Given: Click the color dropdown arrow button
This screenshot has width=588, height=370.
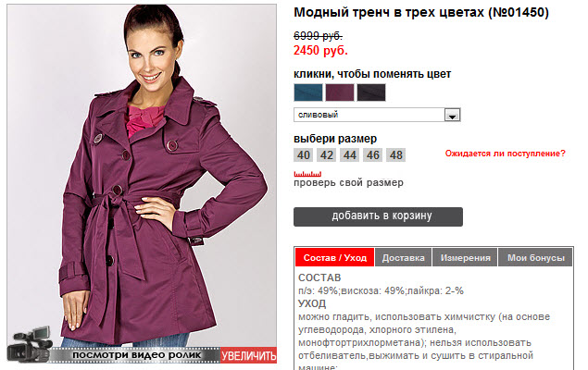Looking at the screenshot, I should [x=452, y=116].
